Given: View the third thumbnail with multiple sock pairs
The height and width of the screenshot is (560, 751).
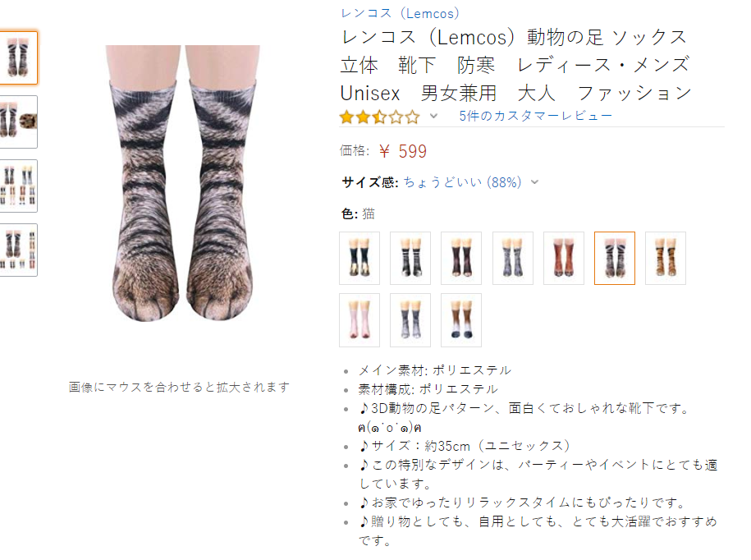Looking at the screenshot, I should coord(18,186).
